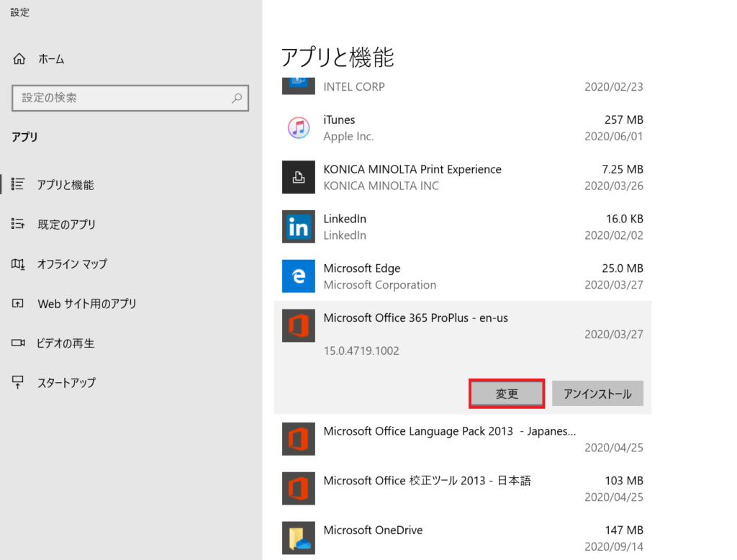Click the Microsoft OneDrive app icon
The width and height of the screenshot is (737, 560).
click(299, 538)
